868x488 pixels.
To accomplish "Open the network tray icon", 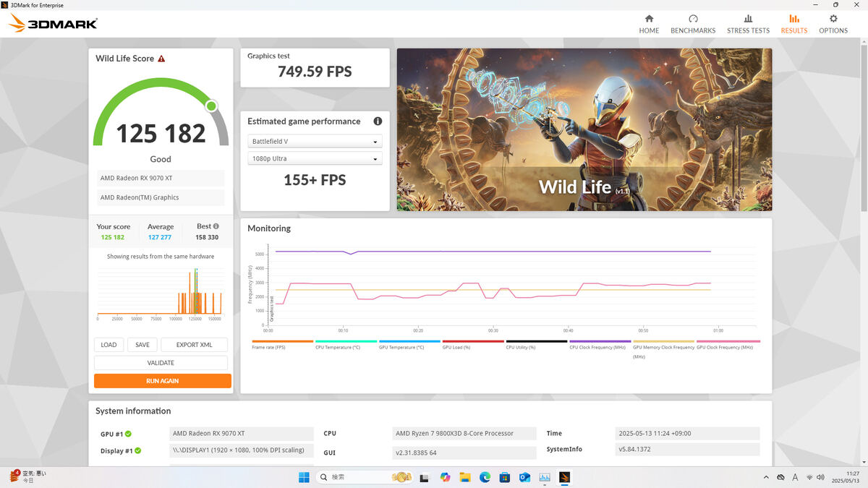I will [x=809, y=477].
